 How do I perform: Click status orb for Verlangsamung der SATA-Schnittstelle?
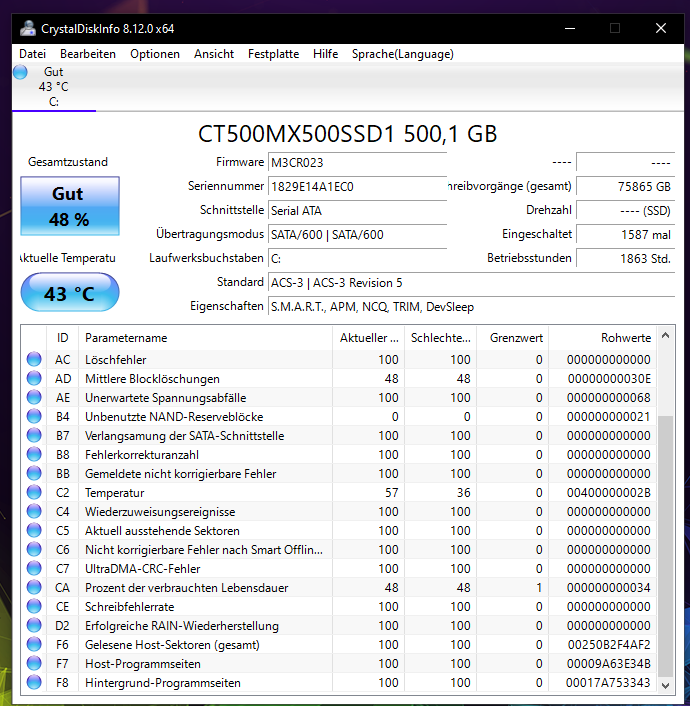[x=34, y=435]
